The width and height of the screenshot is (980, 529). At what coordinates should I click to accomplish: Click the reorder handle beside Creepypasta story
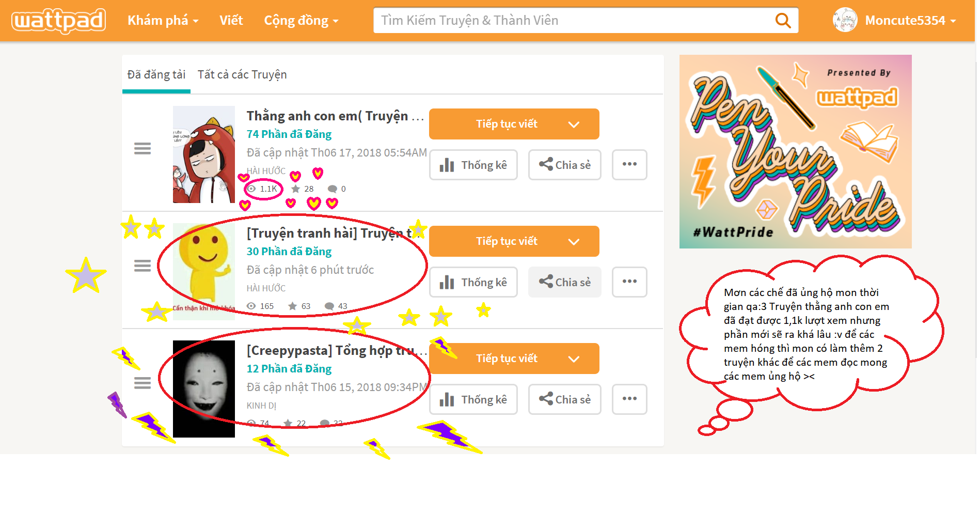tap(143, 383)
